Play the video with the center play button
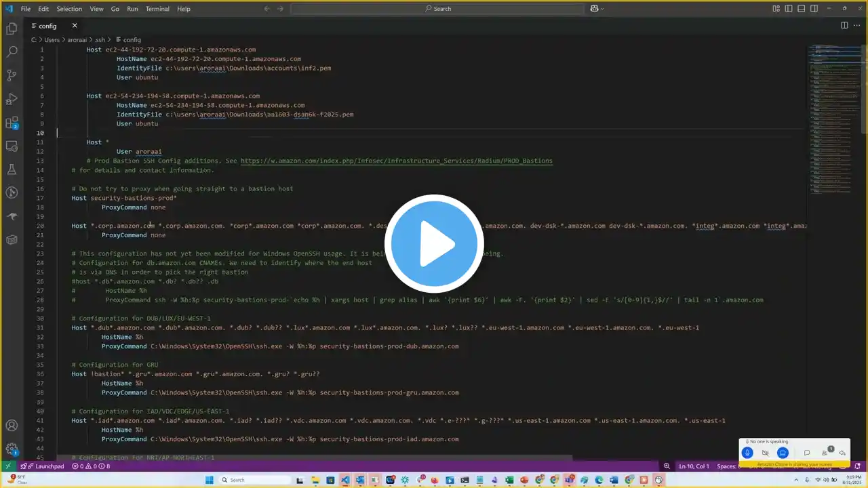 [434, 244]
